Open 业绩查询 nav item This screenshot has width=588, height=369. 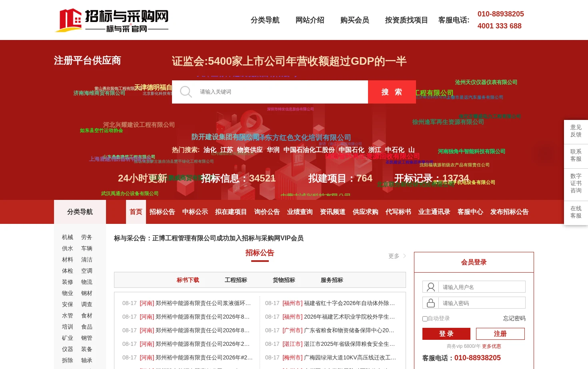click(300, 212)
